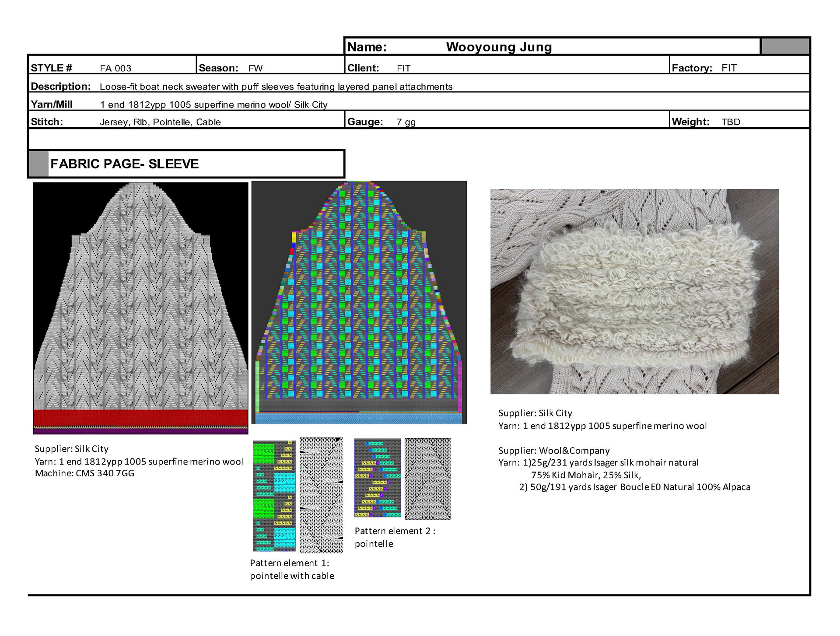Click the boucle swatch photograph
840x636 pixels.
click(x=634, y=291)
